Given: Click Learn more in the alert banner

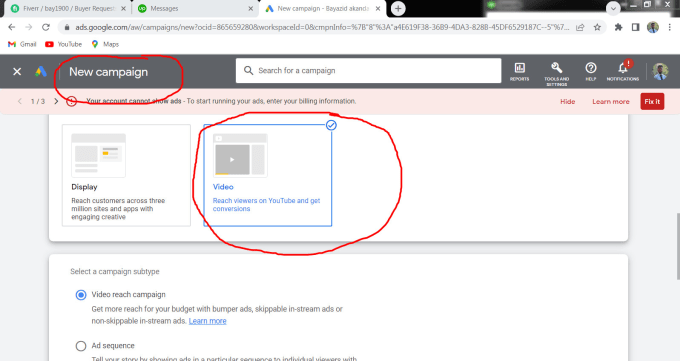Looking at the screenshot, I should (611, 102).
